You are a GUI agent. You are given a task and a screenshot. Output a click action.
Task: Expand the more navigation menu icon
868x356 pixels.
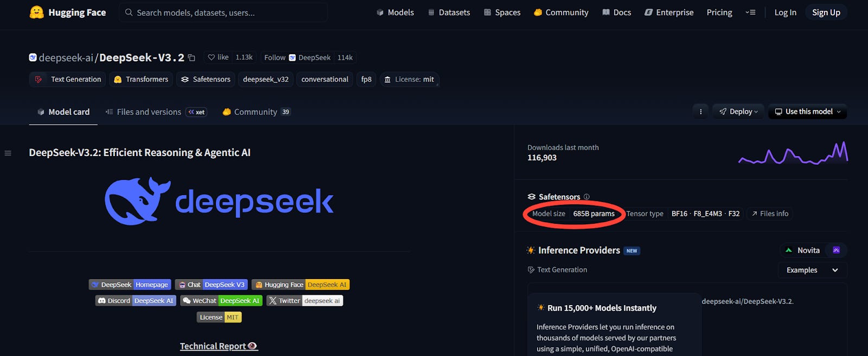point(750,12)
